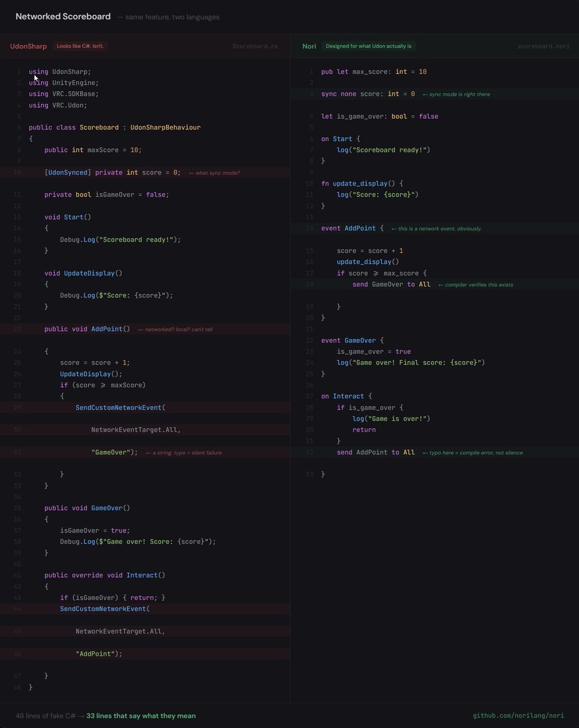Click the 'what sync mode?' annotation
579x728 pixels.
tap(214, 173)
